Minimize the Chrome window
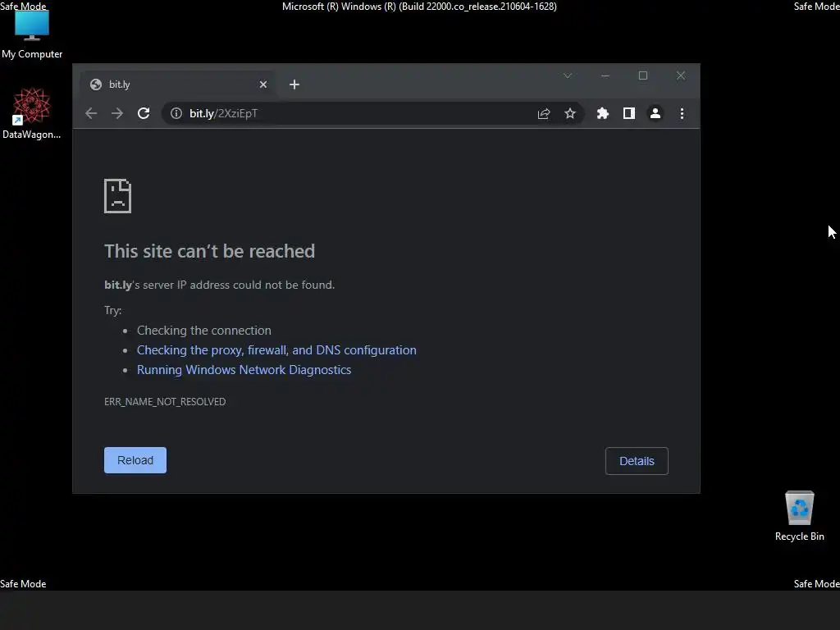The height and width of the screenshot is (630, 840). pos(605,75)
